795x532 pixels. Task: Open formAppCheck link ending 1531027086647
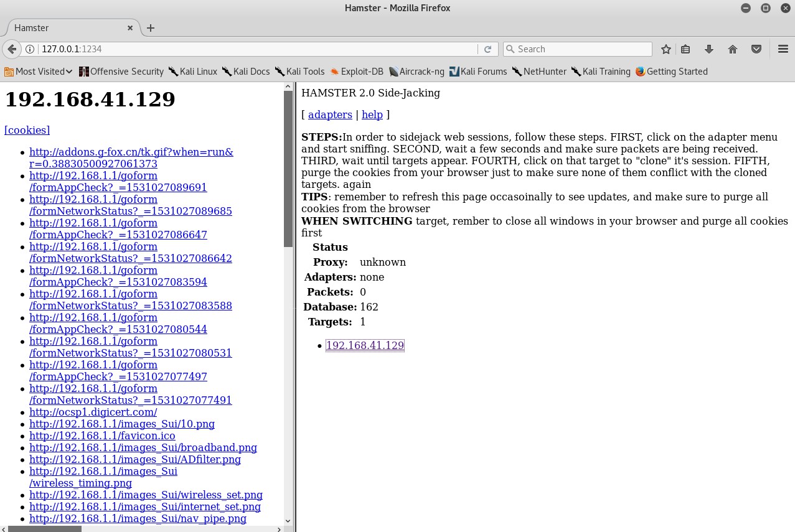point(118,229)
